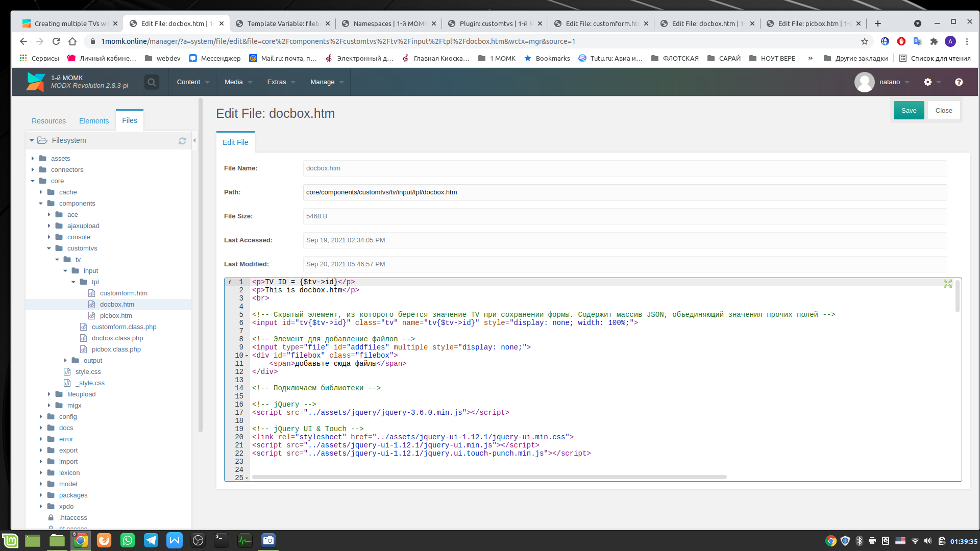Click the Path input field

pos(625,192)
